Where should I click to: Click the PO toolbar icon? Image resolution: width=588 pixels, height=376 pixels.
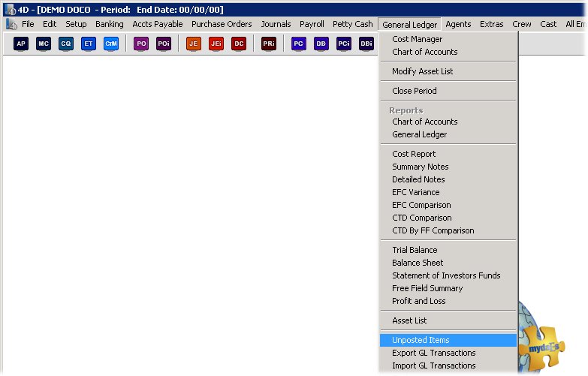(141, 44)
